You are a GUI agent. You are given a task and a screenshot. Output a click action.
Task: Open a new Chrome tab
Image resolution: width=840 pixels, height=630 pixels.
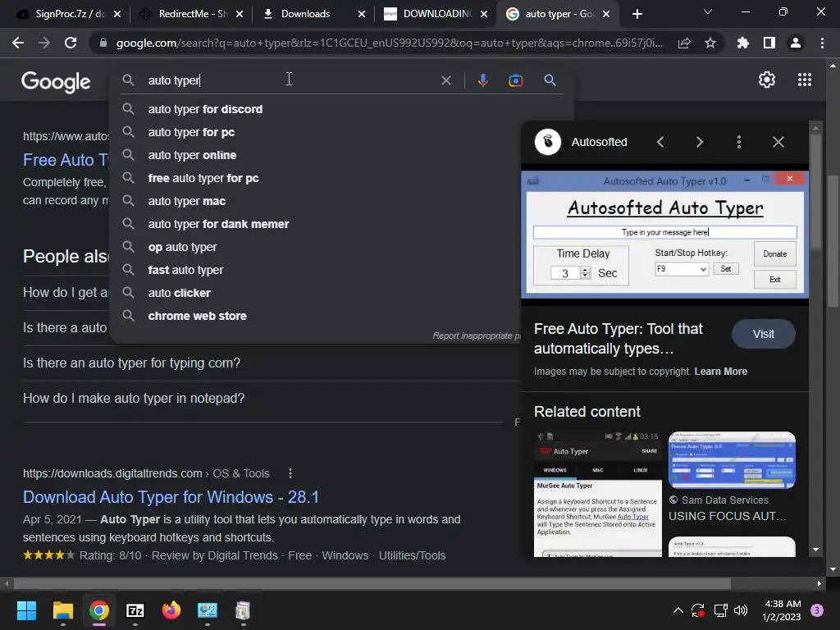tap(637, 14)
